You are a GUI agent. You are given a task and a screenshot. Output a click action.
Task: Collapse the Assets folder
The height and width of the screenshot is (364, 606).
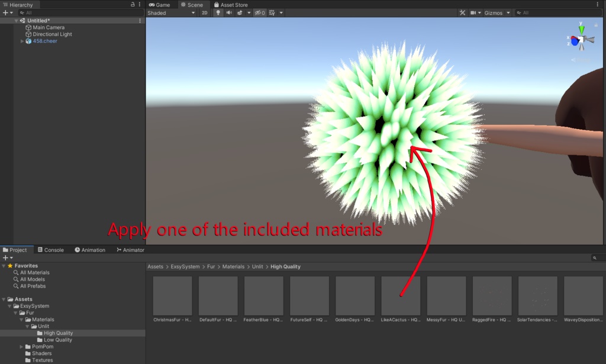(x=4, y=299)
